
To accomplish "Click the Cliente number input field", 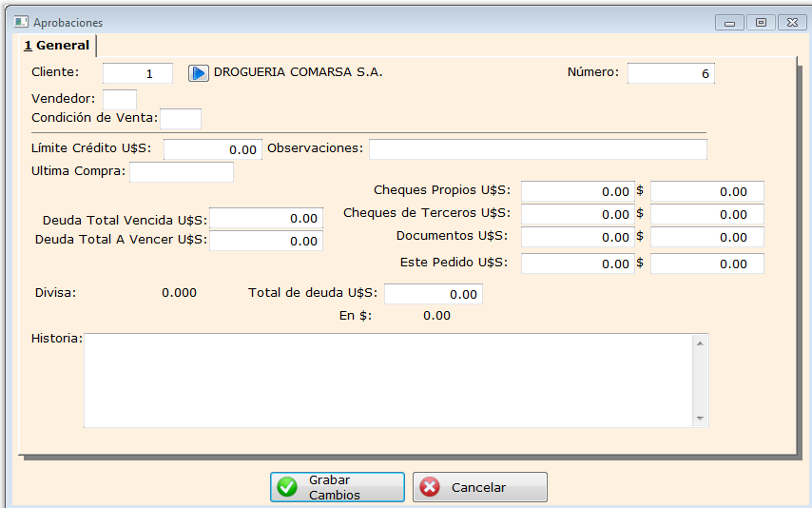I will coord(138,73).
